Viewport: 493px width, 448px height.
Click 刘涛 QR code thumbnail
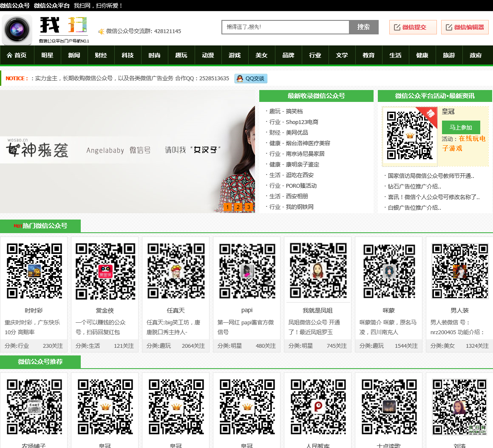click(460, 406)
